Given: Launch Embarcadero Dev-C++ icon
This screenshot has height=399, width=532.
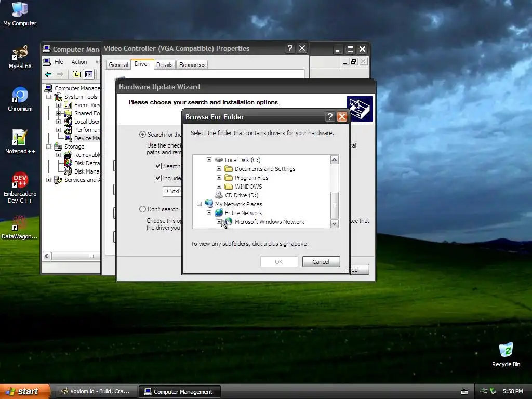Looking at the screenshot, I should coord(20,188).
